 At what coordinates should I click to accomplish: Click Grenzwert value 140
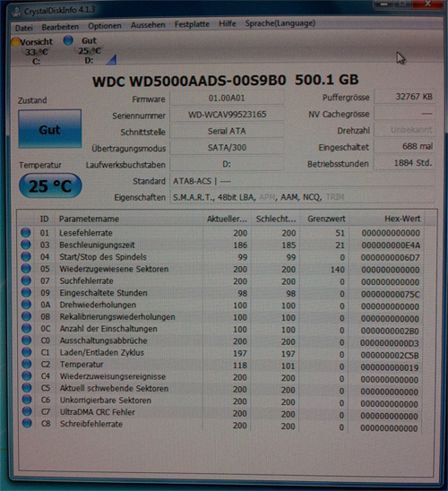pyautogui.click(x=338, y=270)
